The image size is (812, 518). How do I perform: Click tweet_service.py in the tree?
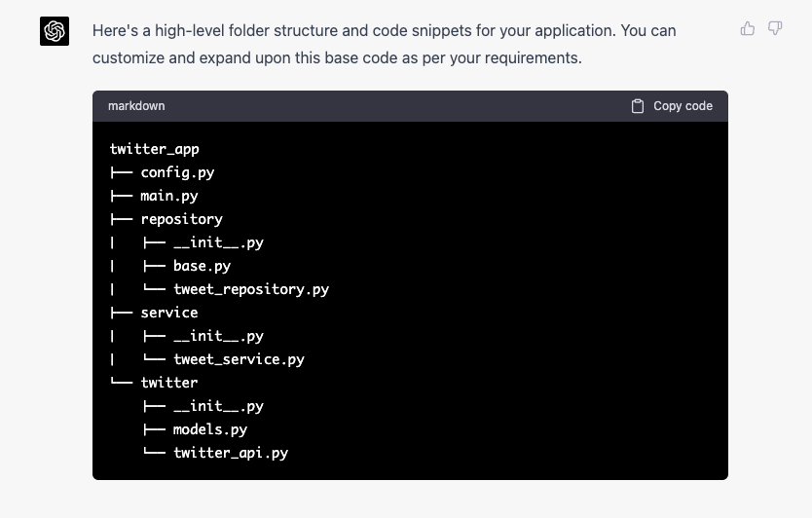(x=239, y=359)
